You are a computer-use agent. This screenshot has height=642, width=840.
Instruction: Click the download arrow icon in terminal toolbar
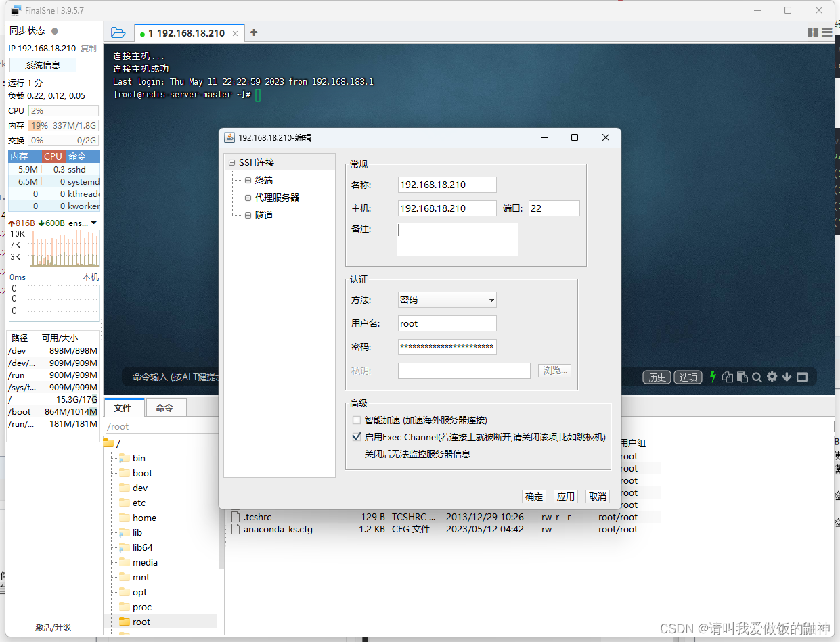tap(787, 377)
